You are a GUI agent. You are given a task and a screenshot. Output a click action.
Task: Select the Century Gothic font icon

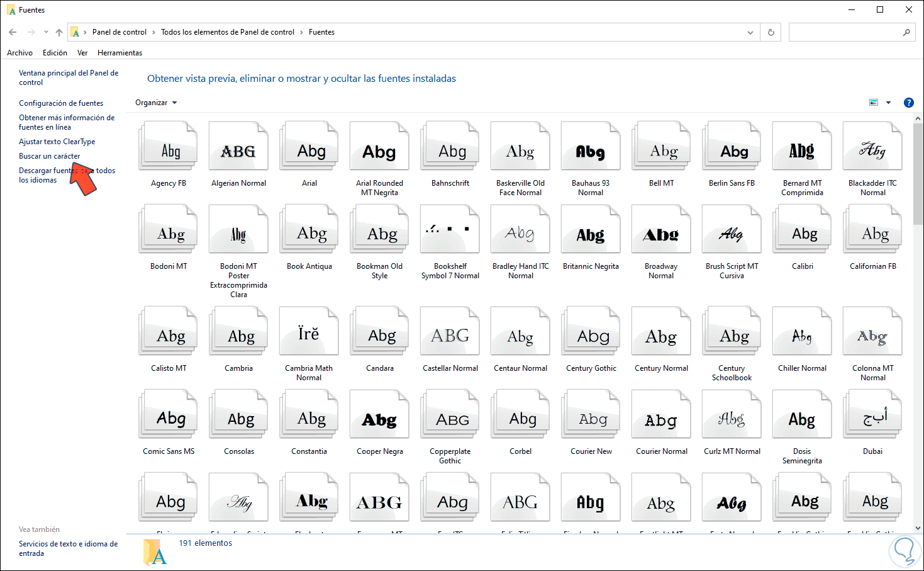tap(591, 331)
